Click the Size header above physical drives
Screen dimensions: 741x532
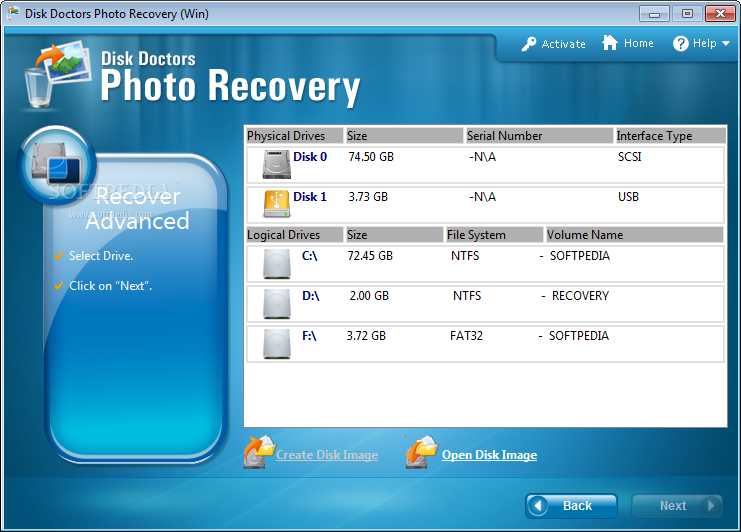404,136
